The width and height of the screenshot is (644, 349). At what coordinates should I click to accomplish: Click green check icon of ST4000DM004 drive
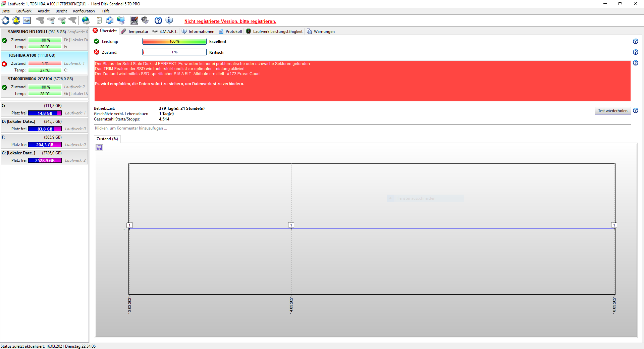point(4,88)
